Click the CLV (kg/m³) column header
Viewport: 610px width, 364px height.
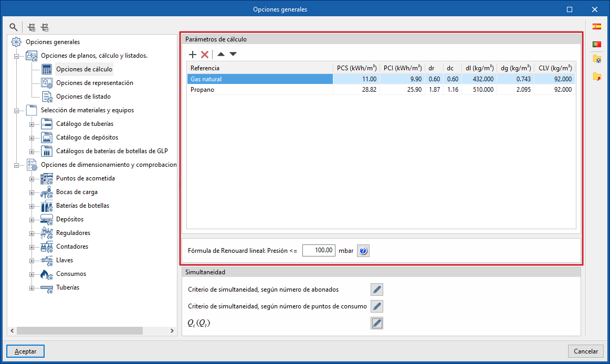[x=555, y=68]
